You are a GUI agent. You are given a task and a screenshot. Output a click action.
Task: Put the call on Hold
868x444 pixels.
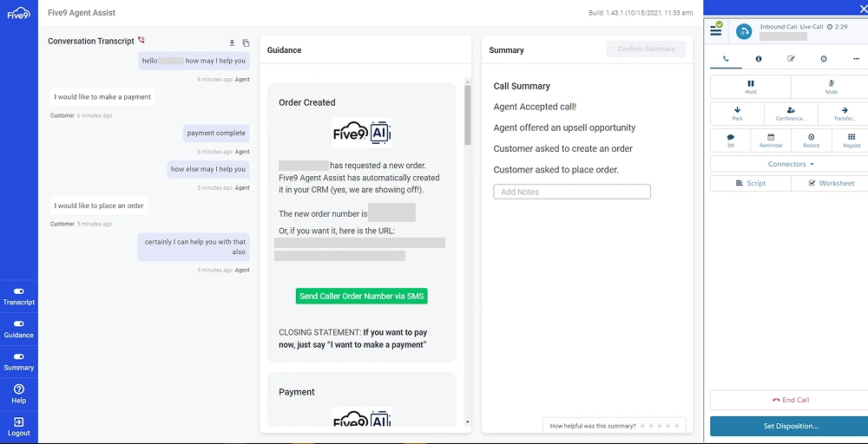751,87
